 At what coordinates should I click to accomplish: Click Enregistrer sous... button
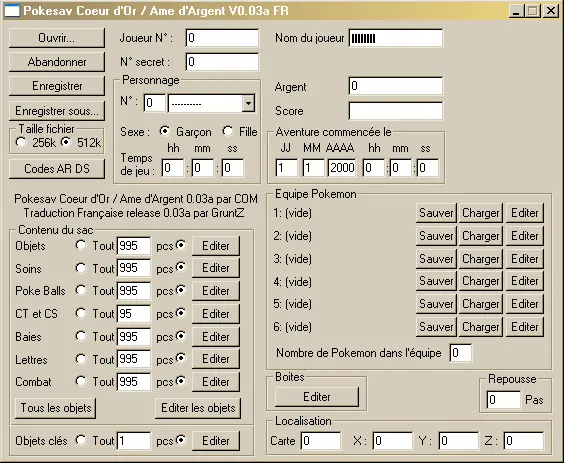tap(57, 111)
